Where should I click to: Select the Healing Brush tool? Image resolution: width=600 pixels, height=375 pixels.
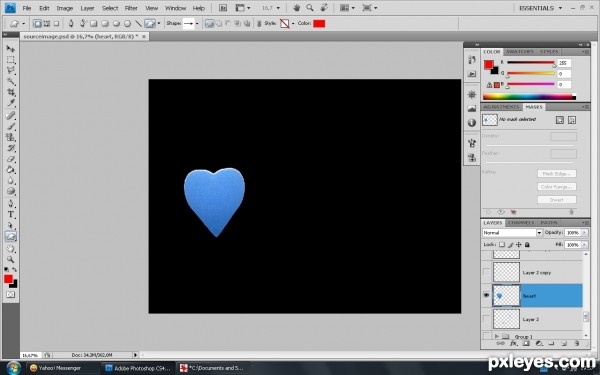[x=11, y=115]
